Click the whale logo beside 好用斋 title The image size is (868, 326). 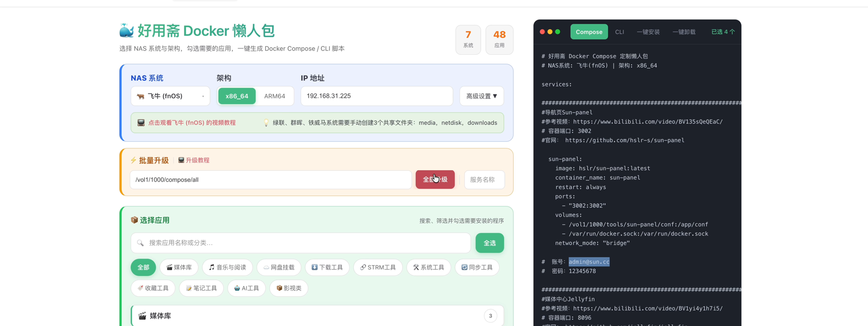tap(126, 30)
